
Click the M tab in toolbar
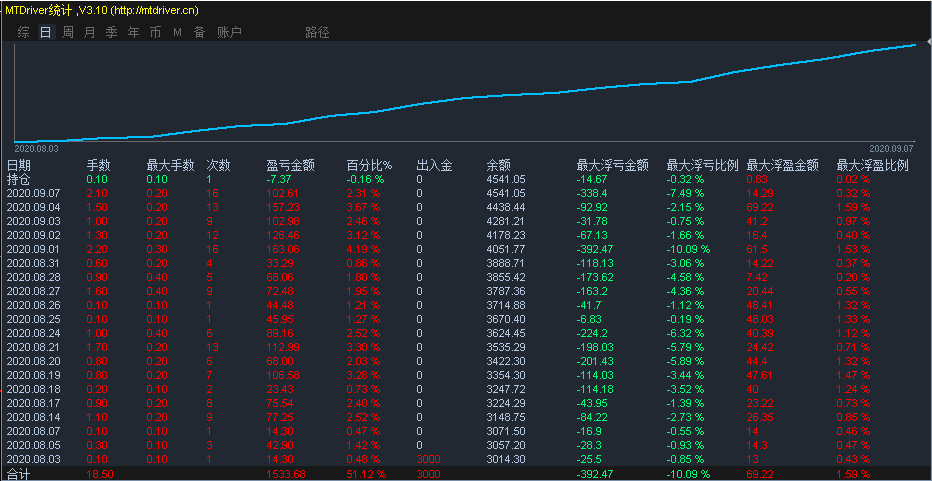[x=177, y=32]
